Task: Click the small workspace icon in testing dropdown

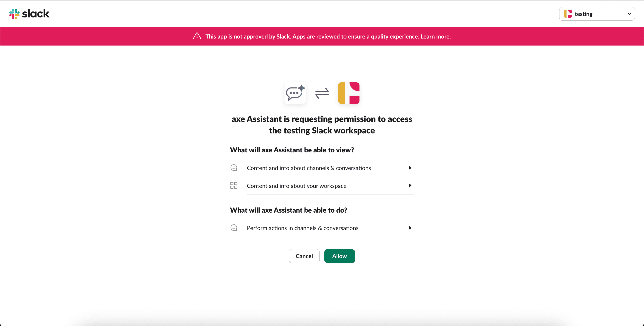Action: (568, 14)
